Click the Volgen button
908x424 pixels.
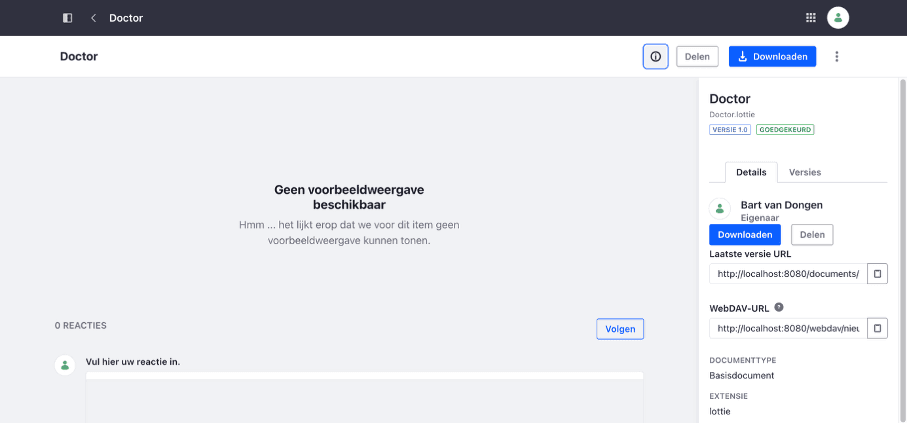pos(620,329)
